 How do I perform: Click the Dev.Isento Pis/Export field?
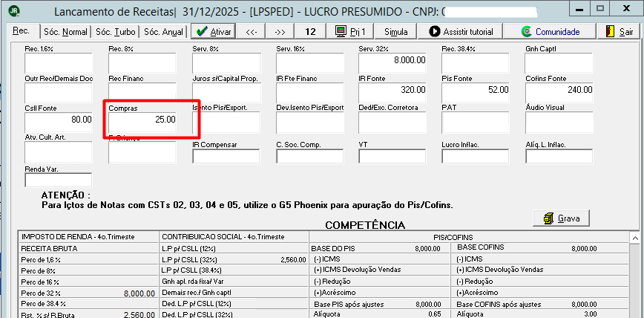click(x=309, y=123)
